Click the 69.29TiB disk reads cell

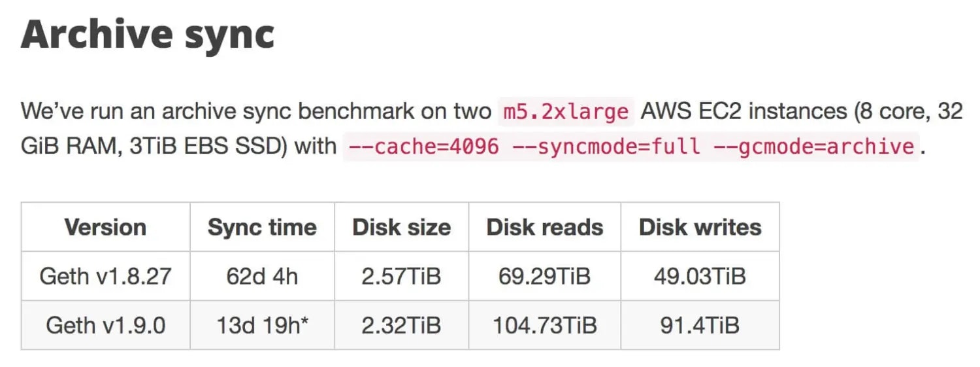[544, 276]
